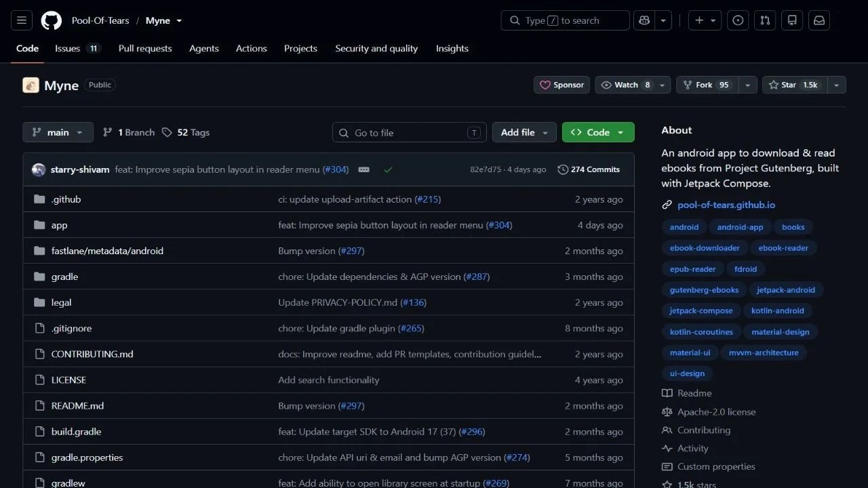Select the jetpack-compose topic tag

tap(701, 310)
